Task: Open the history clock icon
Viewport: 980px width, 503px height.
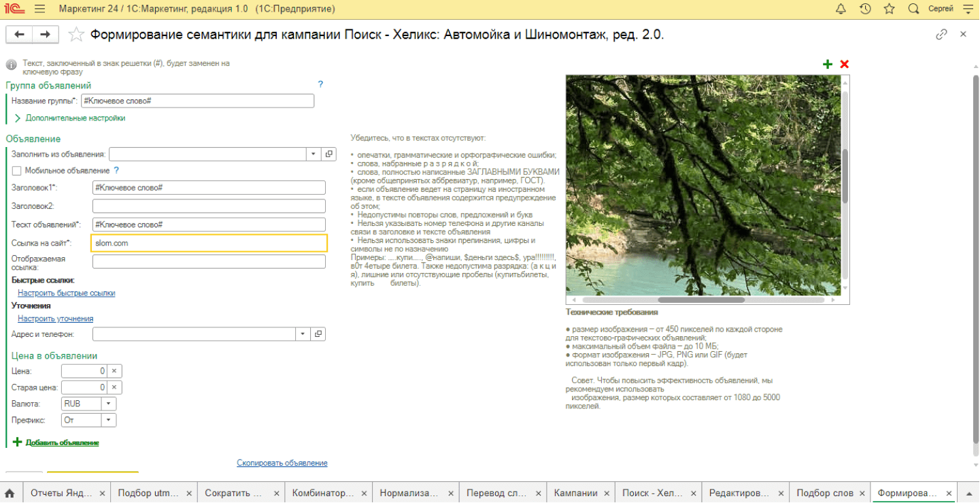Action: (x=865, y=9)
